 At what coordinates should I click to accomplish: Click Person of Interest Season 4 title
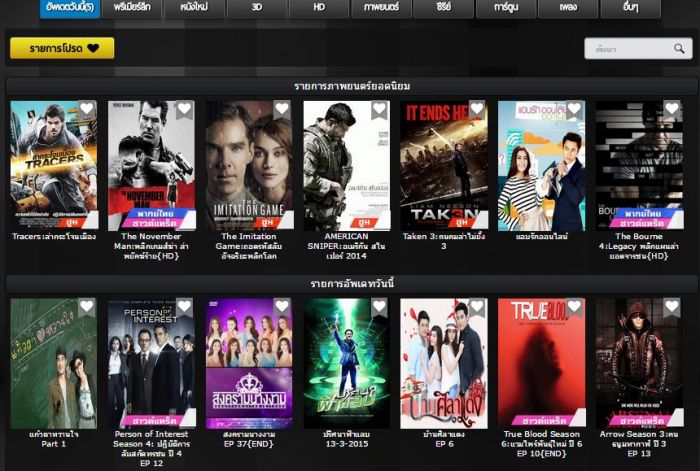151,448
